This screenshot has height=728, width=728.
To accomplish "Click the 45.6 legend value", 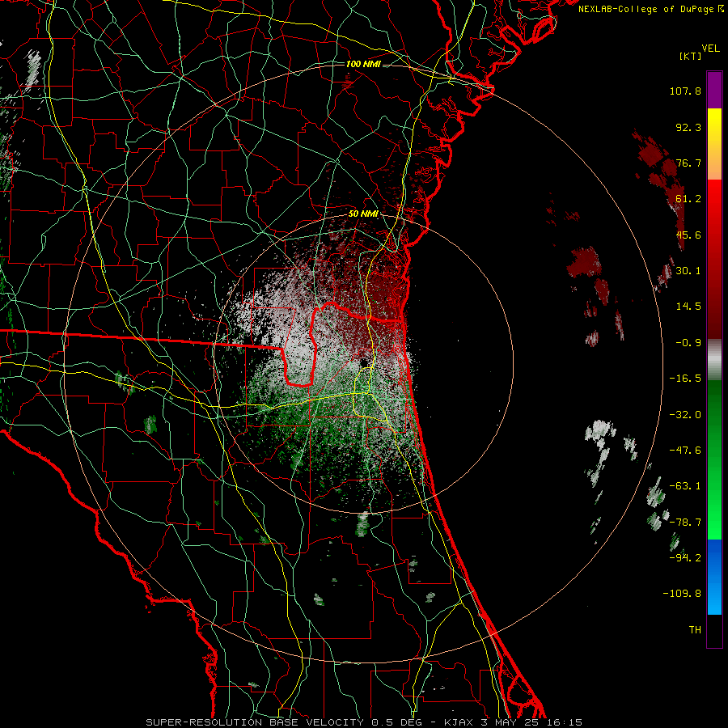I will (x=688, y=235).
